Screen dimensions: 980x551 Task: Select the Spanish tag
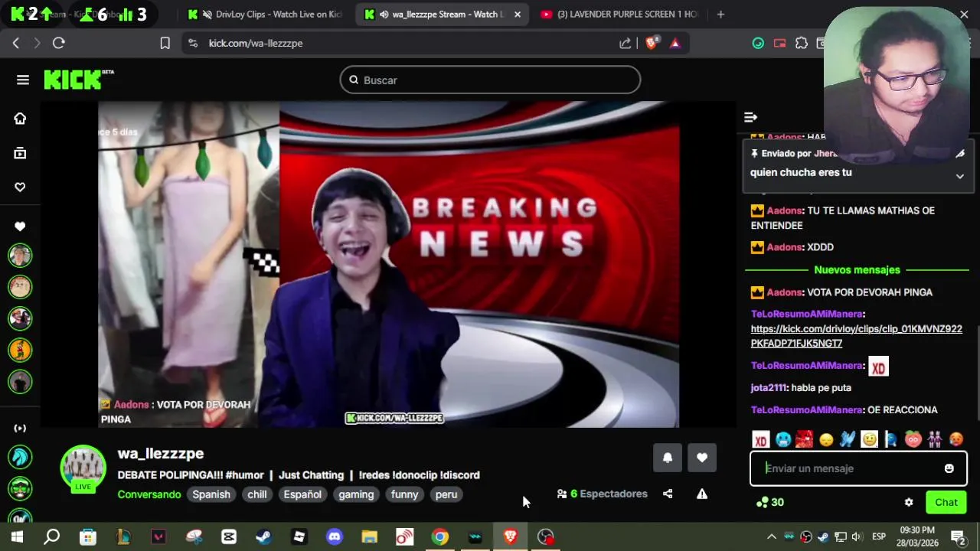click(211, 494)
